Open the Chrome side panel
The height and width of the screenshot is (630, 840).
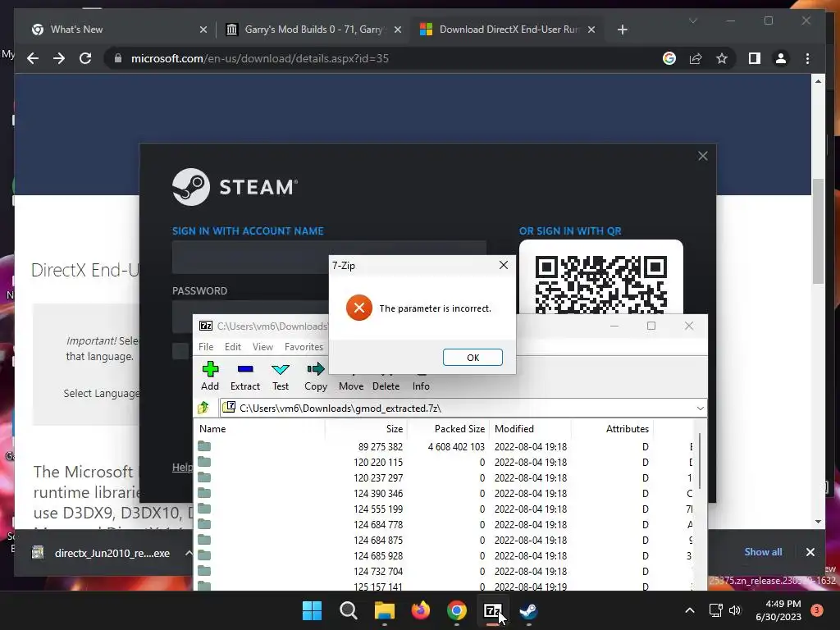tap(755, 58)
